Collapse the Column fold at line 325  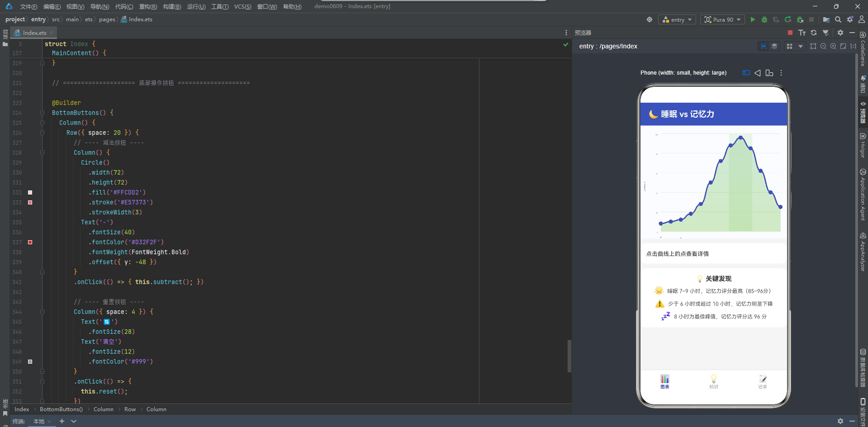click(42, 123)
